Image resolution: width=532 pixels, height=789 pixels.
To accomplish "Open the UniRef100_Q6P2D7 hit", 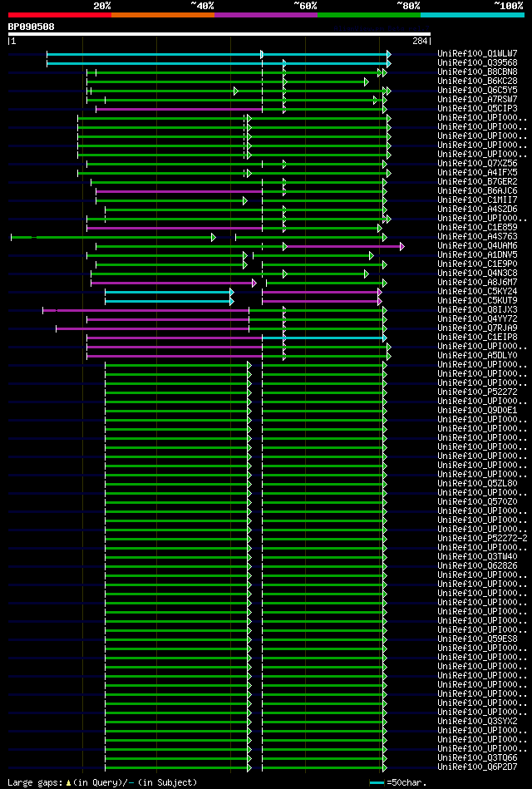I will [477, 767].
